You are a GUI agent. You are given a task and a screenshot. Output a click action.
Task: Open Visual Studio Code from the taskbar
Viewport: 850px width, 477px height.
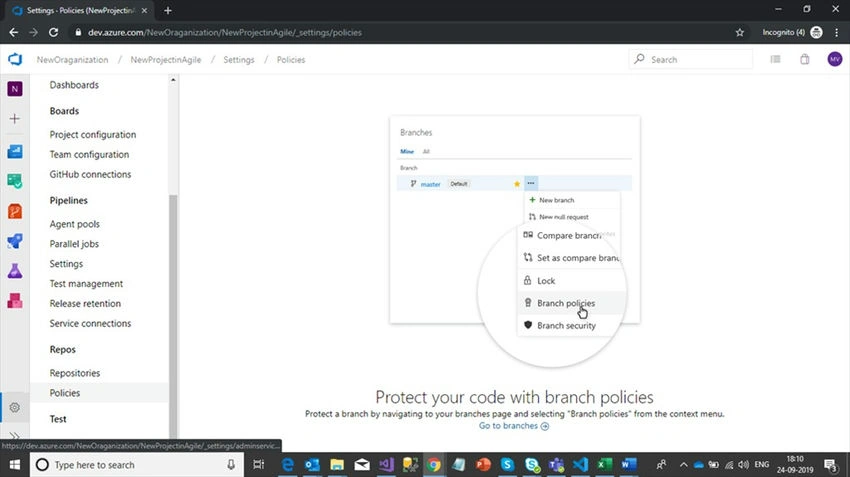point(581,465)
